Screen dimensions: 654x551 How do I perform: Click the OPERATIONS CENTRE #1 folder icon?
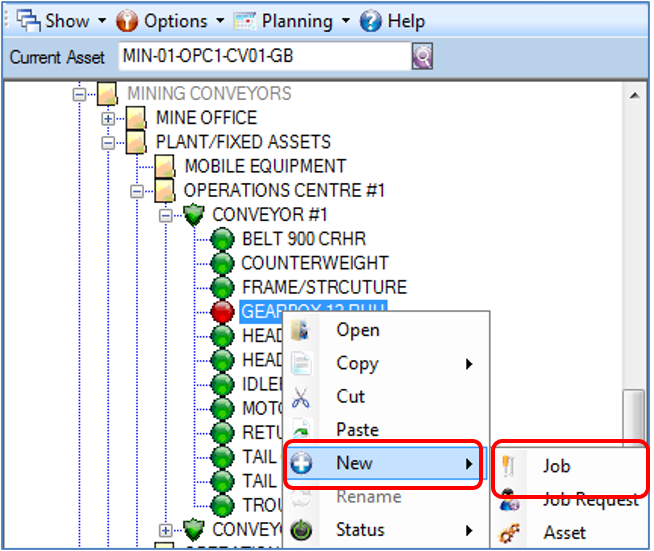165,191
